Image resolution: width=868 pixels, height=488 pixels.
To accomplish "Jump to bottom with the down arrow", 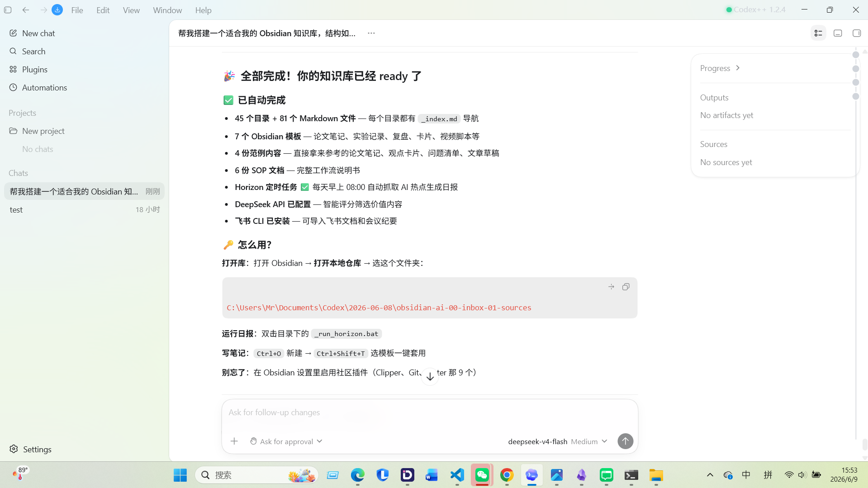I will tap(430, 376).
